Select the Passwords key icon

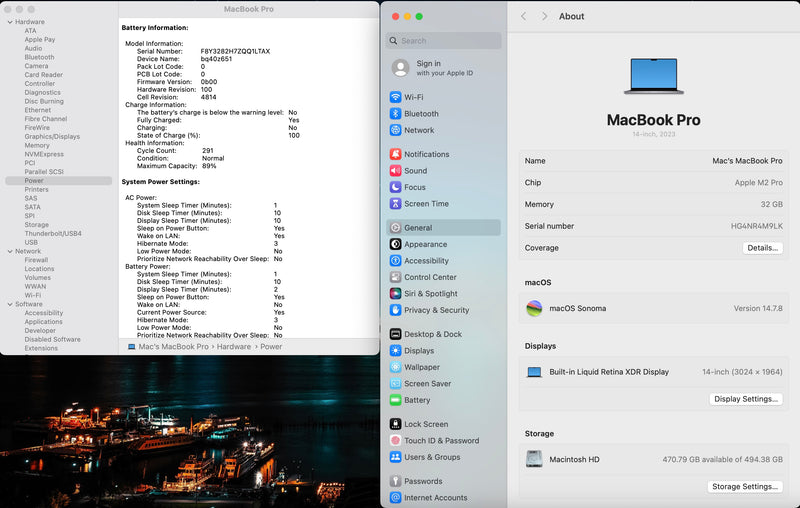tap(395, 481)
